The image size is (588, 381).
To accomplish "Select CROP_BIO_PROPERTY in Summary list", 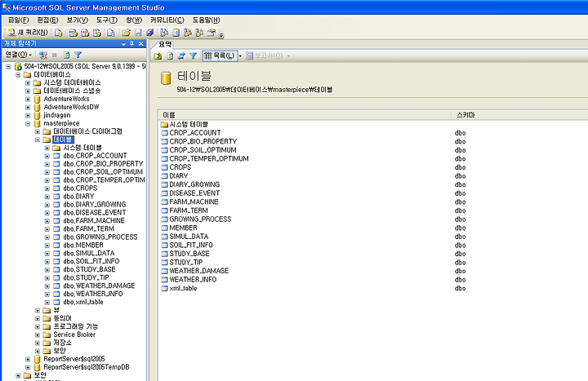I will point(203,141).
